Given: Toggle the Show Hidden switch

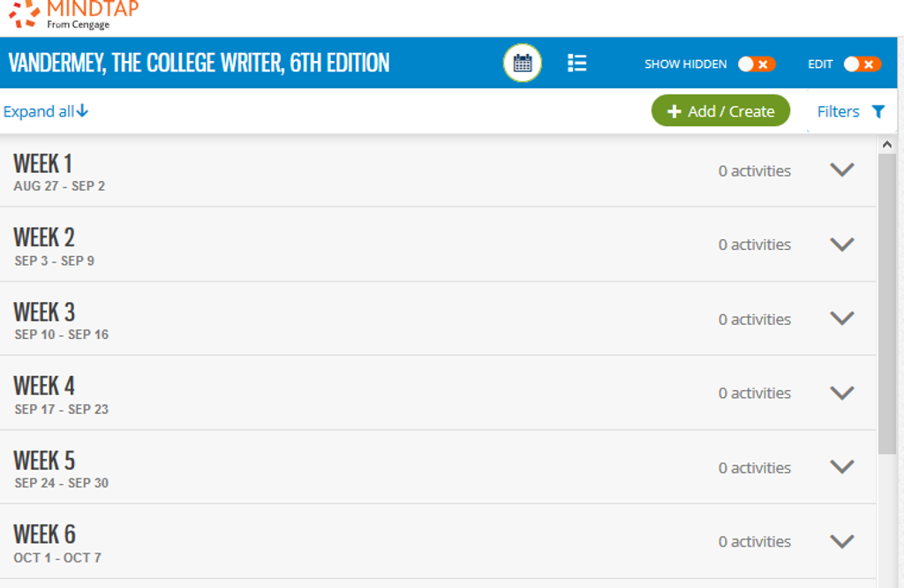Looking at the screenshot, I should [757, 64].
